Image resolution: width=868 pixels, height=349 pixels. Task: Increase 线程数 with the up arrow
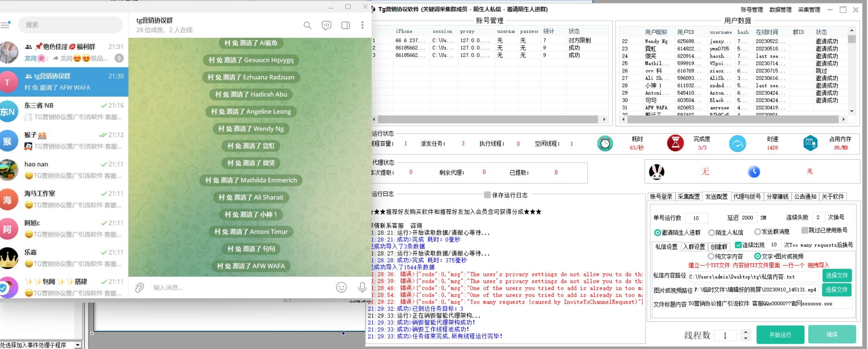pyautogui.click(x=745, y=332)
